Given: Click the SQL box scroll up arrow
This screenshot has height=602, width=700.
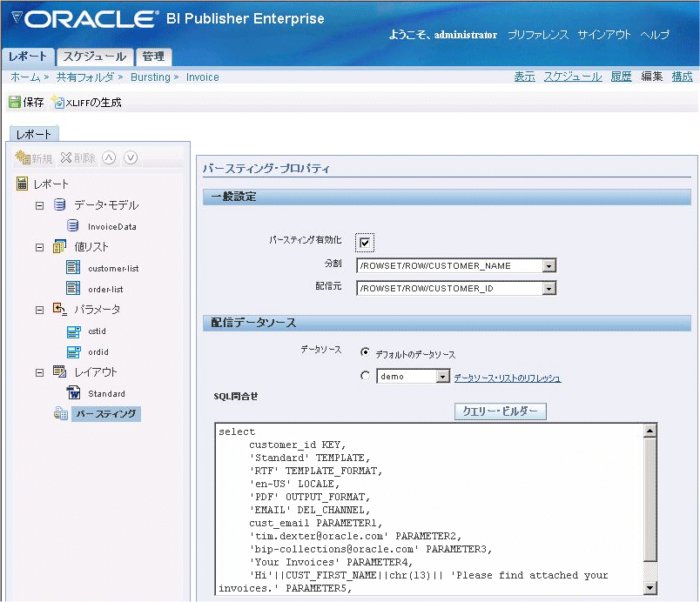Looking at the screenshot, I should (650, 431).
